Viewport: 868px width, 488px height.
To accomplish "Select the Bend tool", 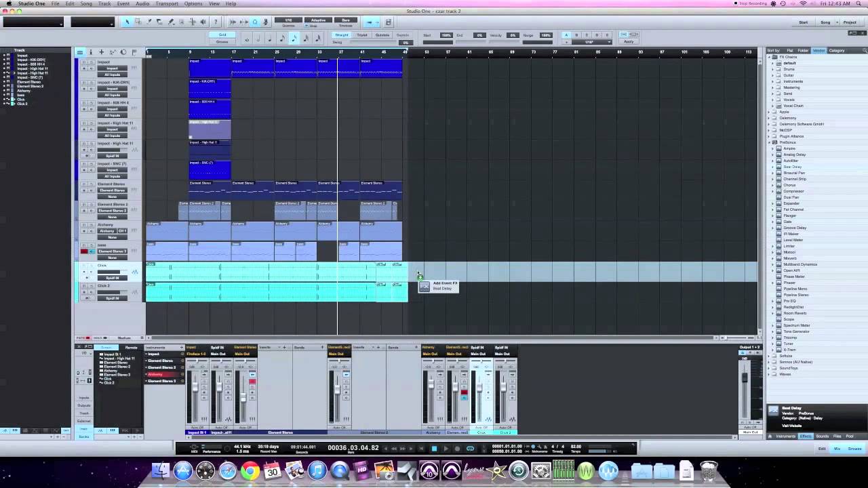I will pyautogui.click(x=193, y=22).
